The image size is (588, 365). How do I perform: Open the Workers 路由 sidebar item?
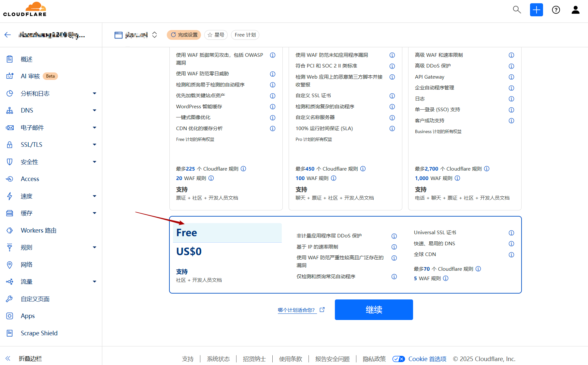[x=38, y=231]
